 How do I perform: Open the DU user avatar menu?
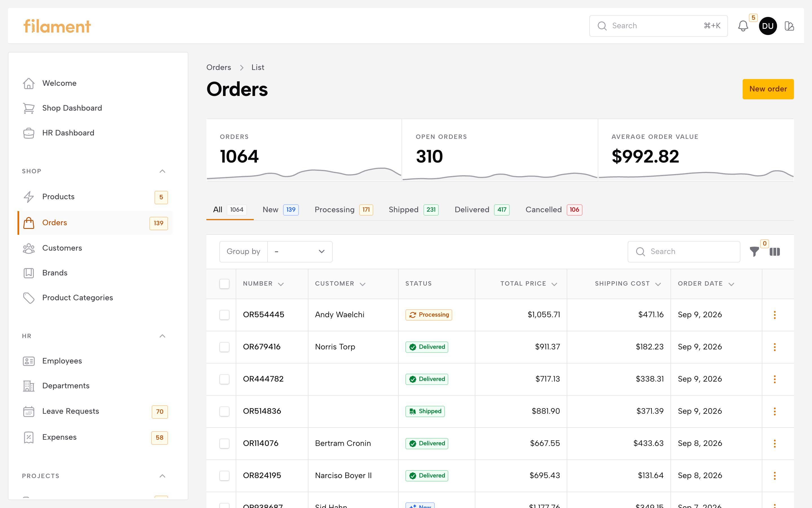pos(768,26)
